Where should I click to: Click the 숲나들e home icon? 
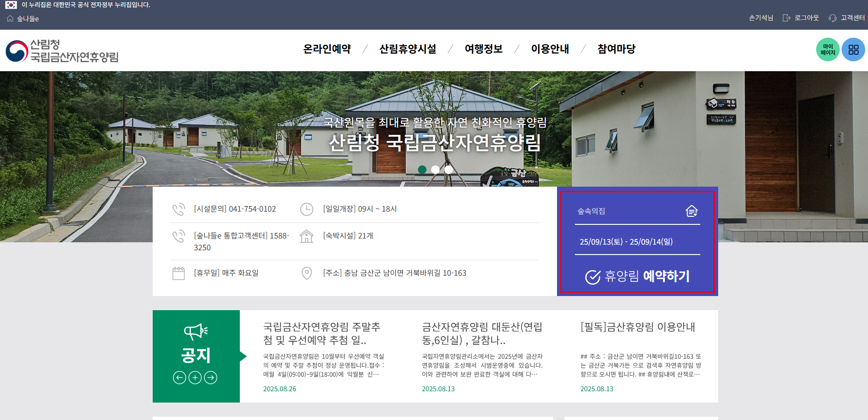pos(10,19)
